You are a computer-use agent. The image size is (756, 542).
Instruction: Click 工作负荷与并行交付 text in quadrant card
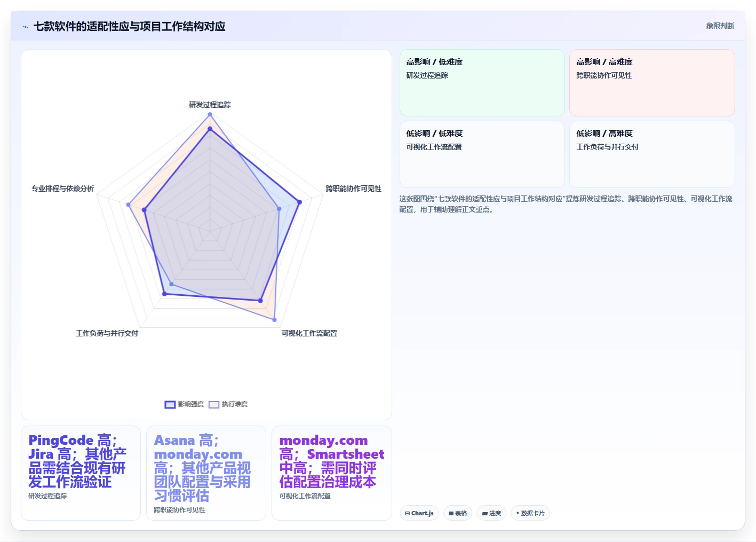point(608,147)
